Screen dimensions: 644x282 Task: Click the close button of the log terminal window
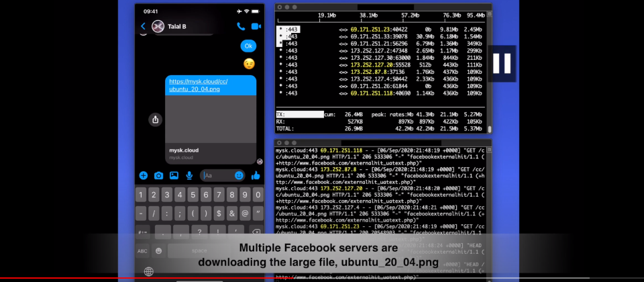point(280,143)
